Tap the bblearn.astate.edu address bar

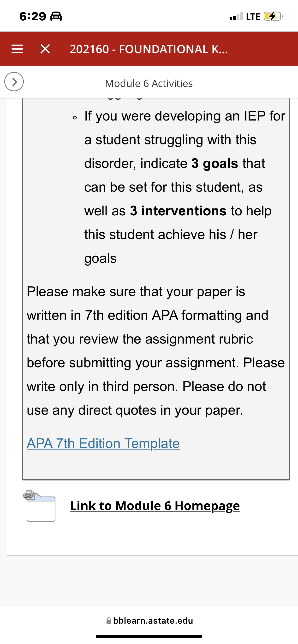pos(149,621)
